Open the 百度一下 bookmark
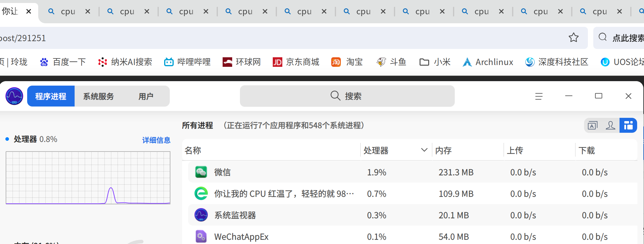 pos(63,62)
